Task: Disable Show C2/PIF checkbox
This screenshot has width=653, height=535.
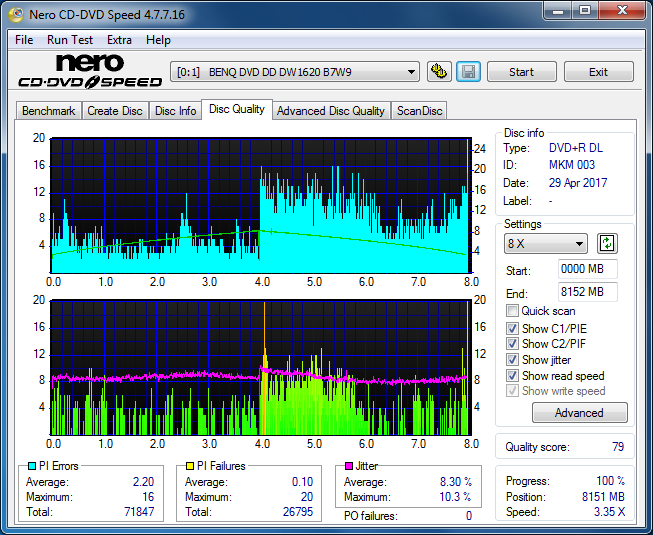Action: tap(512, 344)
